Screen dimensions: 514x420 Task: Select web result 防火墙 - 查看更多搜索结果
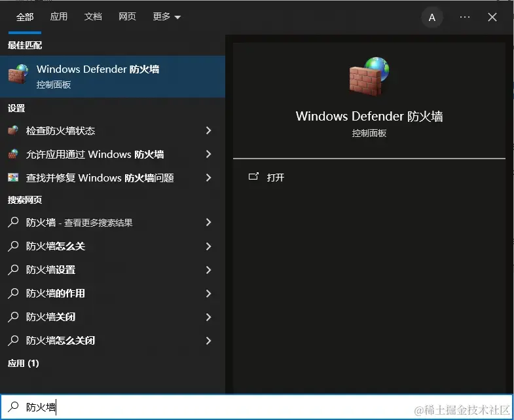(113, 223)
